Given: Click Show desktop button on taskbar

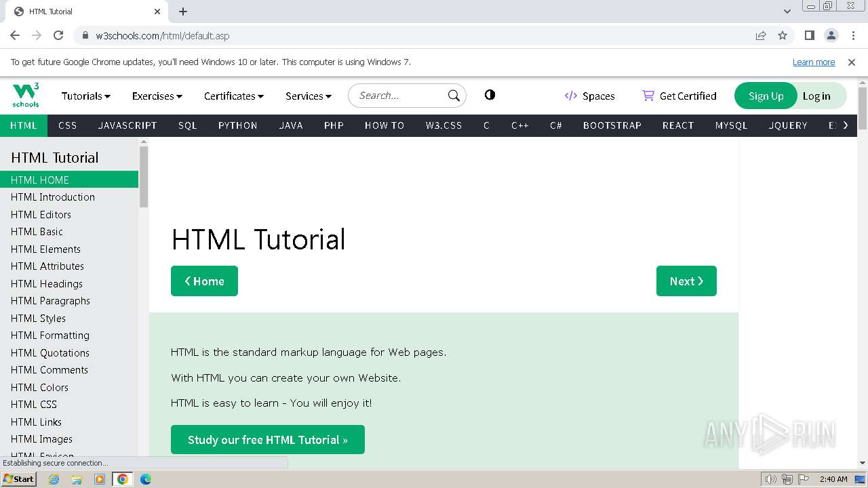Looking at the screenshot, I should [x=860, y=479].
